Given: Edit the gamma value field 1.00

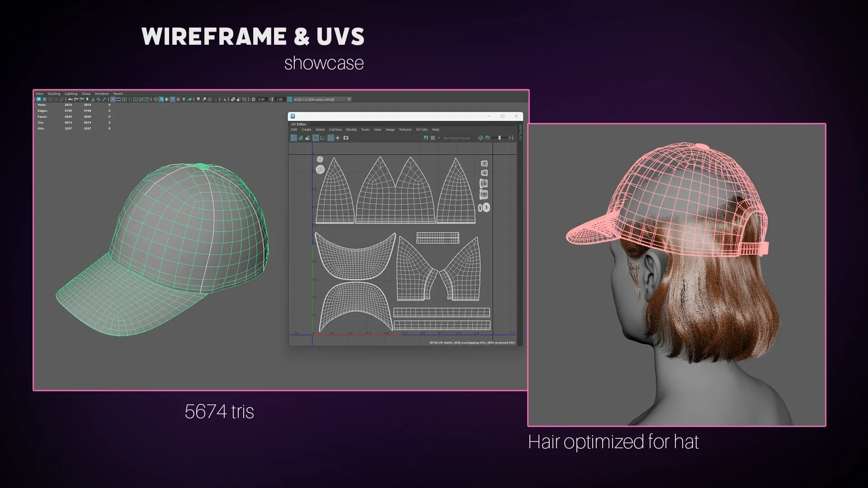Looking at the screenshot, I should [x=280, y=99].
